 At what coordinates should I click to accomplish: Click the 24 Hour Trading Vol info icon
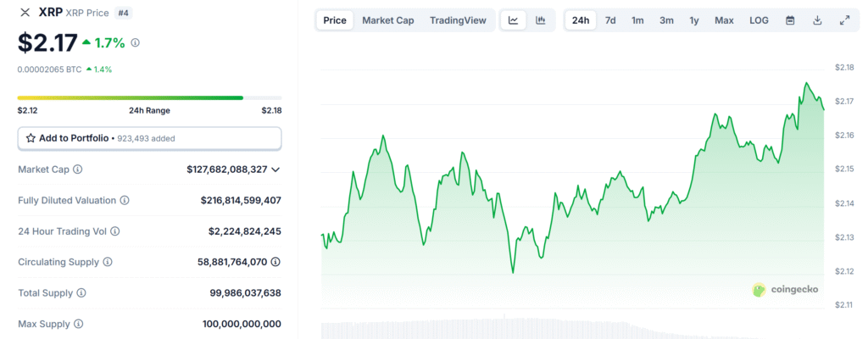click(115, 231)
